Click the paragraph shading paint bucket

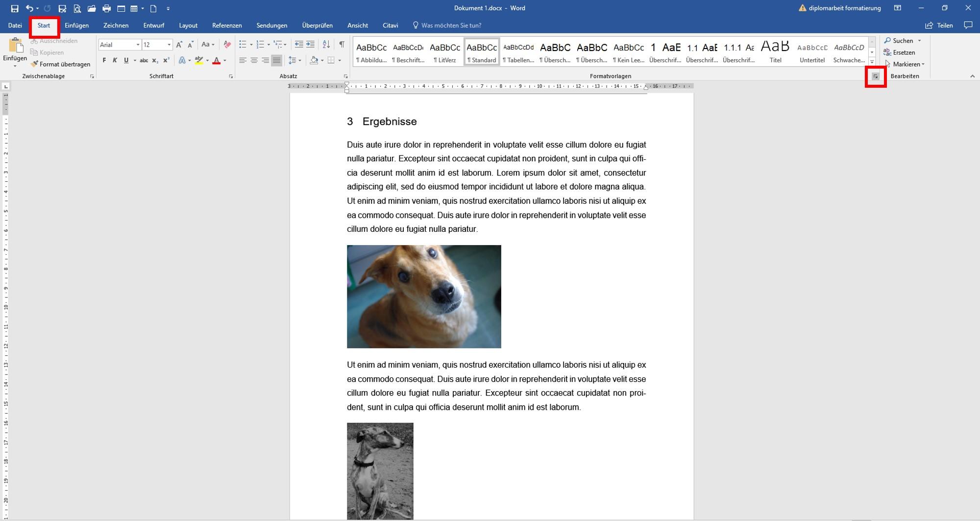coord(314,60)
